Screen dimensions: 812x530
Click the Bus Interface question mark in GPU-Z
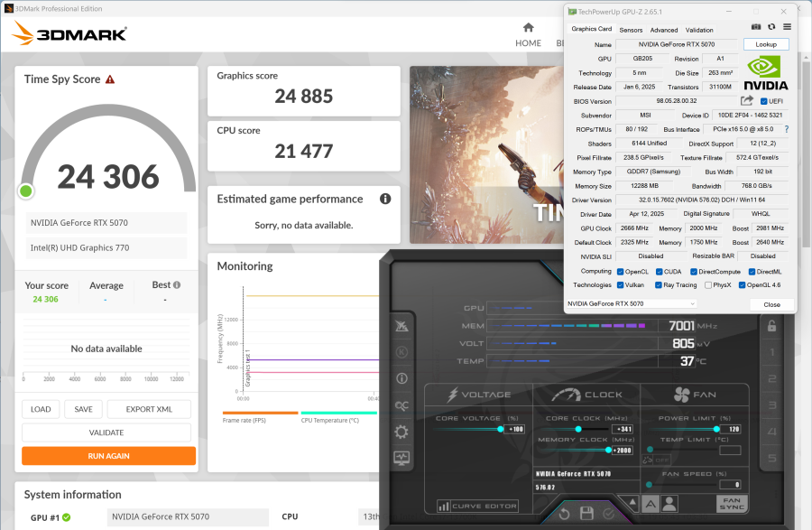tap(787, 129)
